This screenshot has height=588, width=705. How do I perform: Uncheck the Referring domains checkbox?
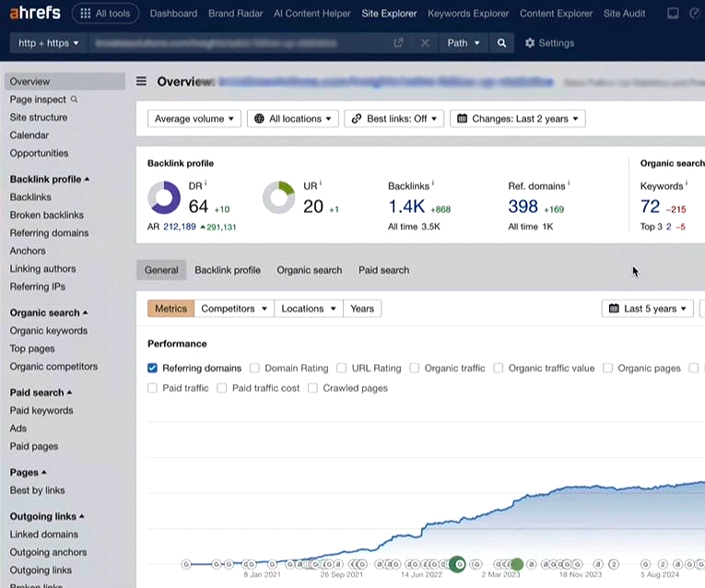(x=153, y=368)
